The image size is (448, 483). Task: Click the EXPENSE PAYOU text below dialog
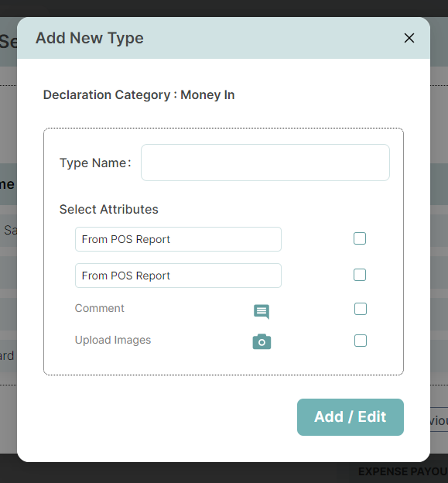tap(403, 471)
